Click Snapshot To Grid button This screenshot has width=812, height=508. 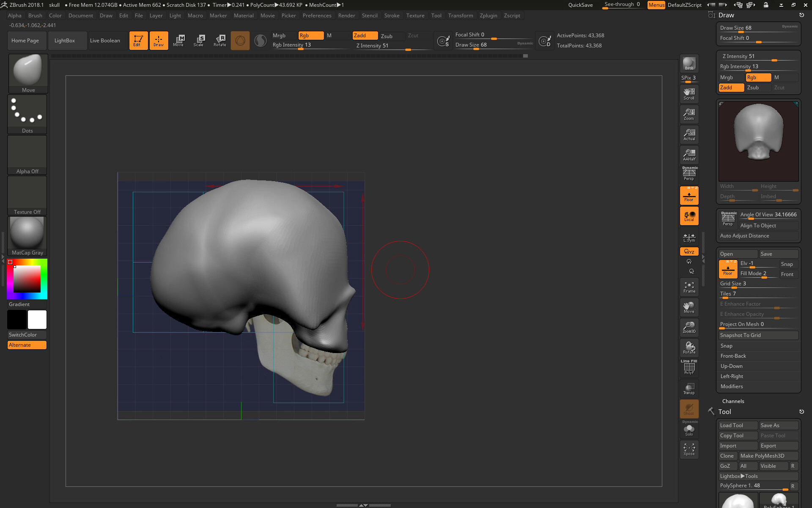[758, 335]
